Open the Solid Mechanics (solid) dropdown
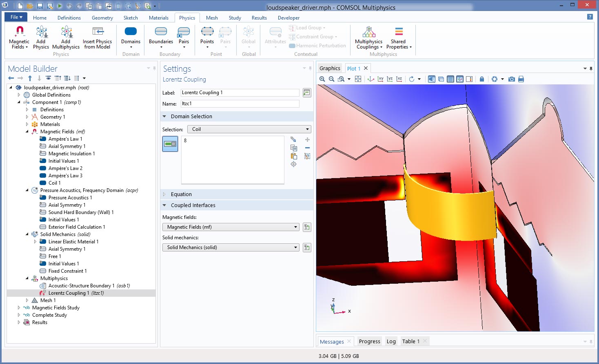Screen dimensions: 599x364 click(231, 247)
